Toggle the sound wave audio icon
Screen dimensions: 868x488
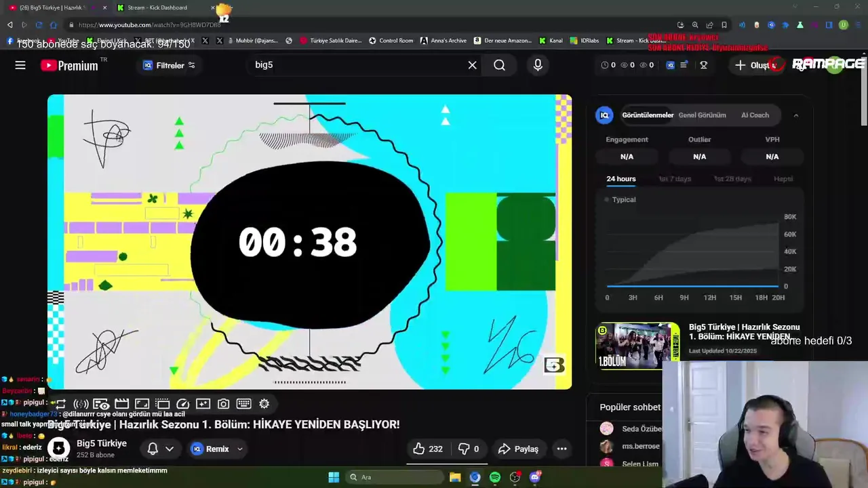tap(81, 404)
